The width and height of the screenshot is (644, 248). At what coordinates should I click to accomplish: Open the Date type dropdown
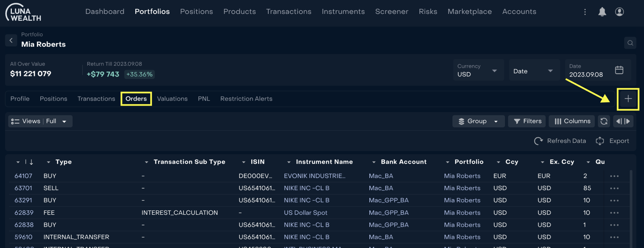click(534, 70)
